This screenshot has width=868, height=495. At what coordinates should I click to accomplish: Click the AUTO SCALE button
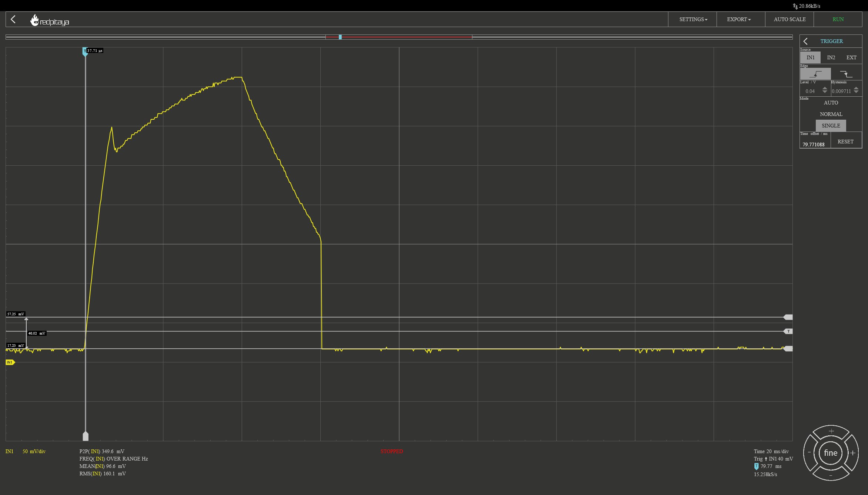point(789,19)
